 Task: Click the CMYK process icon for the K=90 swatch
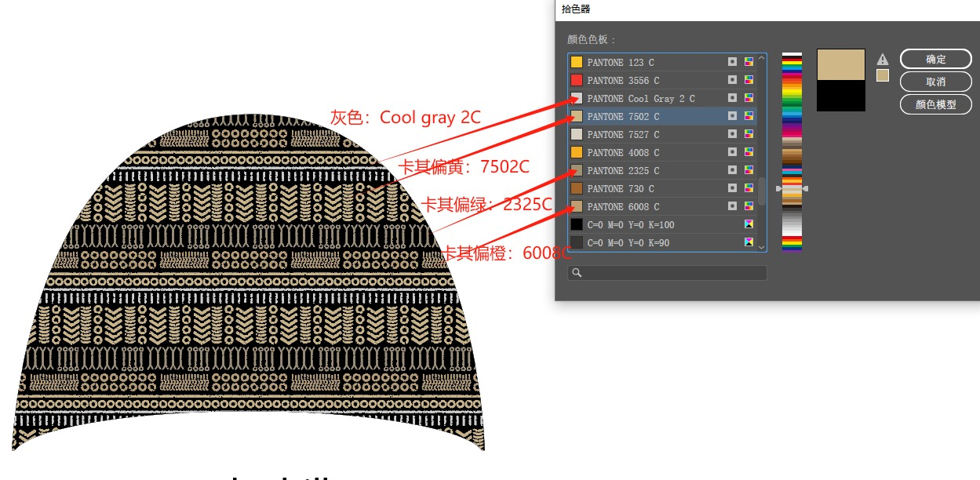(749, 243)
